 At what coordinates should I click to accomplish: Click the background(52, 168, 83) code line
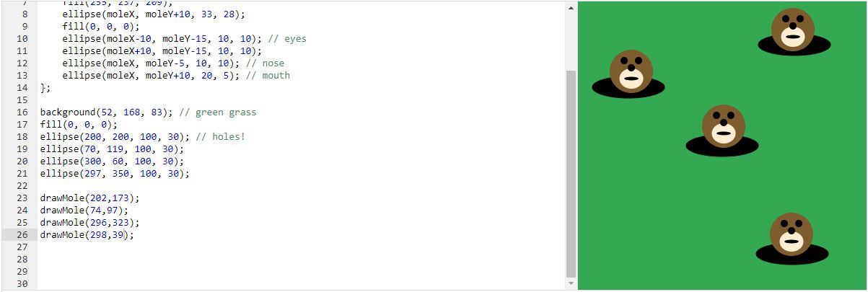pyautogui.click(x=107, y=112)
